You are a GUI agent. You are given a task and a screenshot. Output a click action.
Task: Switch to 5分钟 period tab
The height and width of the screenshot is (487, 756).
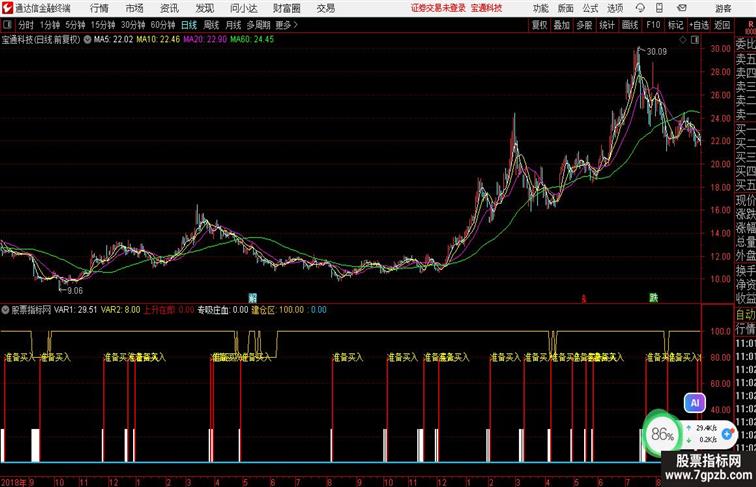point(75,25)
